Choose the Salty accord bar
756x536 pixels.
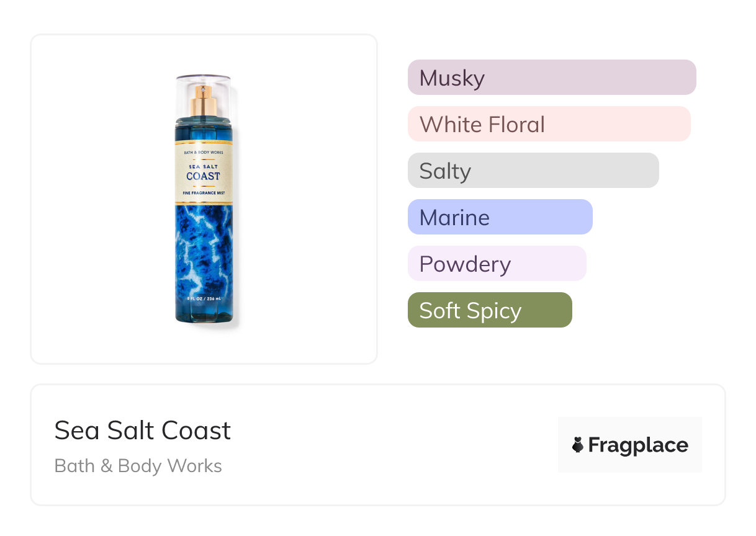533,171
